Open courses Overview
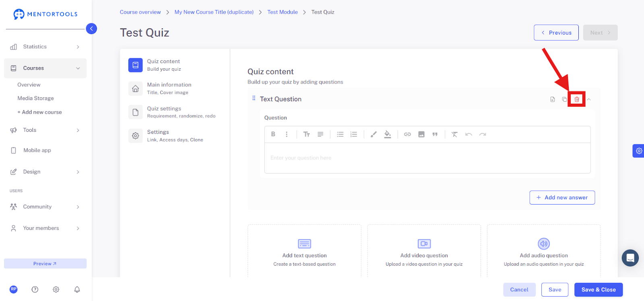This screenshot has width=644, height=301. 29,85
